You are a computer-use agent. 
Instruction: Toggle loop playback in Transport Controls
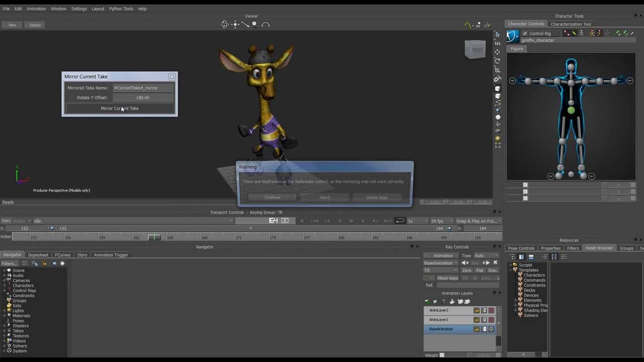coord(400,221)
